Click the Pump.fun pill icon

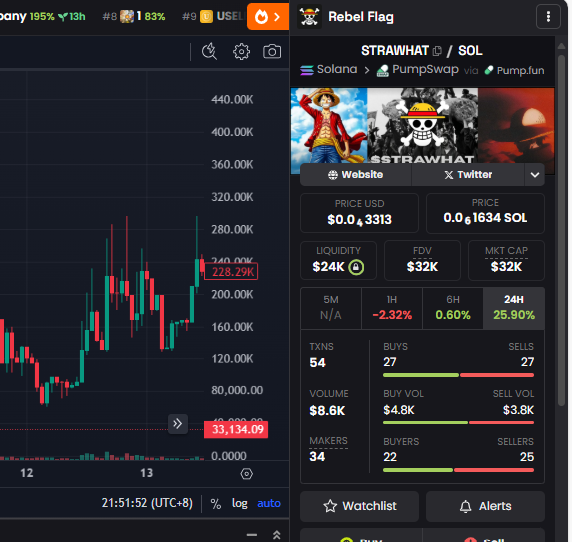[x=489, y=70]
